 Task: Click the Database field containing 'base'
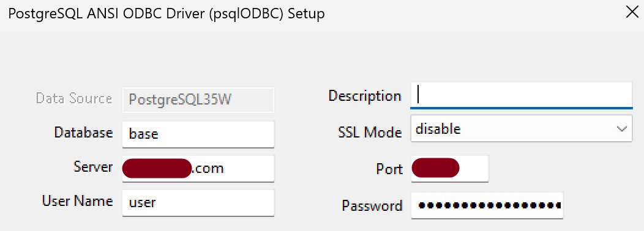click(198, 134)
